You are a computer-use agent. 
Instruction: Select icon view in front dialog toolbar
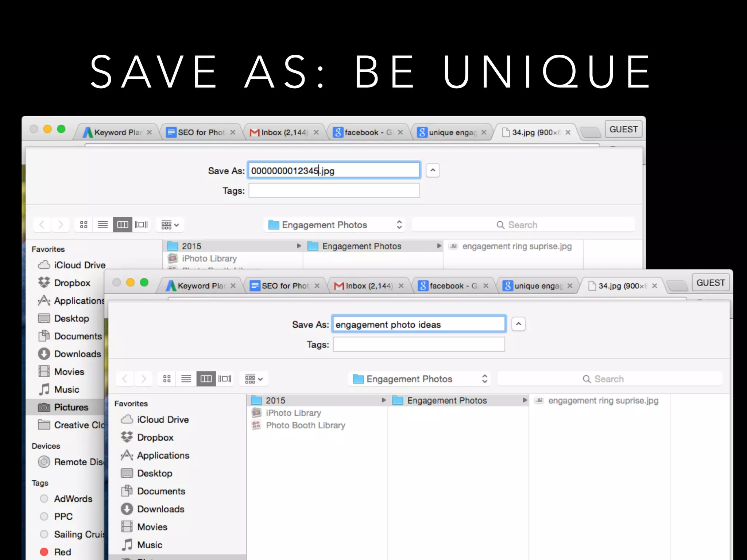coord(167,379)
